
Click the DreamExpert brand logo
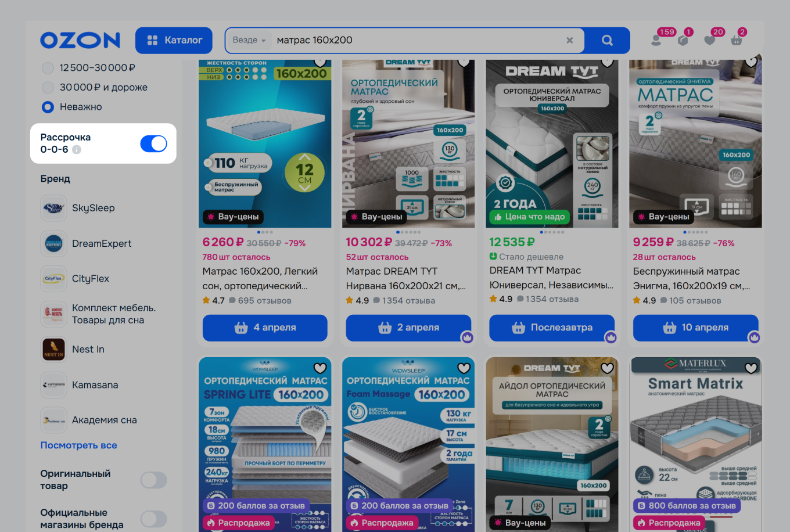53,243
